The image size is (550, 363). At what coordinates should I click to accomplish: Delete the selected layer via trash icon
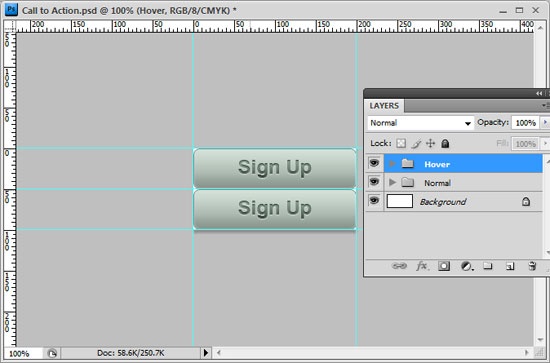click(x=532, y=266)
